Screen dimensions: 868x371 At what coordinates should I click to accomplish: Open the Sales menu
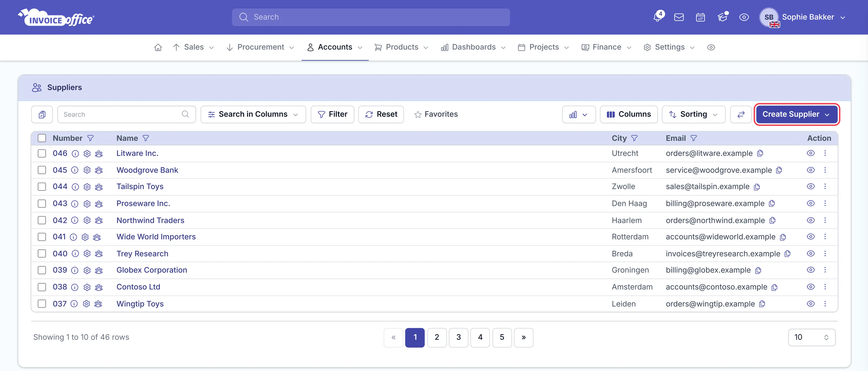point(194,47)
